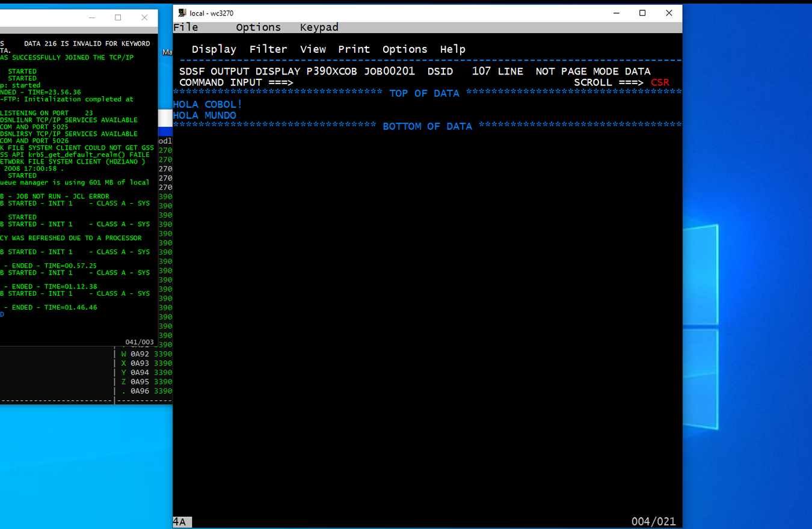This screenshot has width=812, height=529.
Task: Open the SDSF Display menu
Action: pos(214,49)
